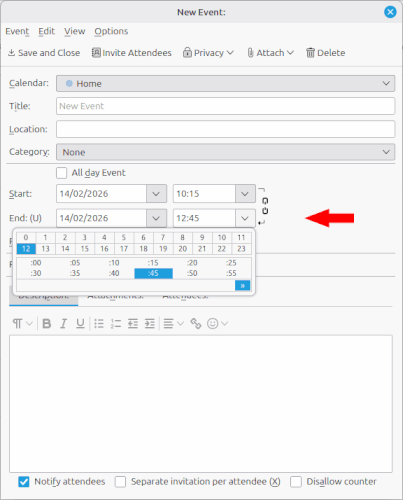The image size is (403, 500).
Task: Insert a bulleted list
Action: 99,323
